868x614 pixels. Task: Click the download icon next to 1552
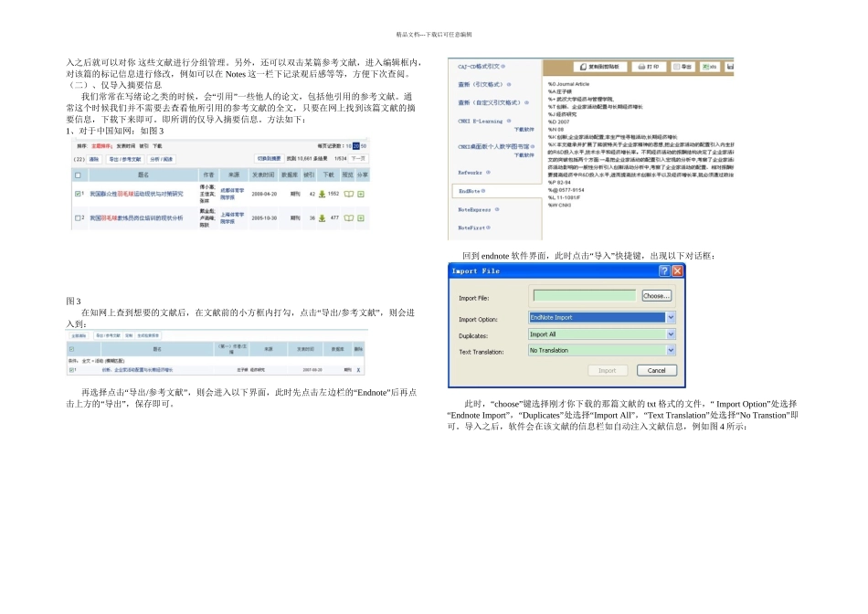(x=322, y=194)
